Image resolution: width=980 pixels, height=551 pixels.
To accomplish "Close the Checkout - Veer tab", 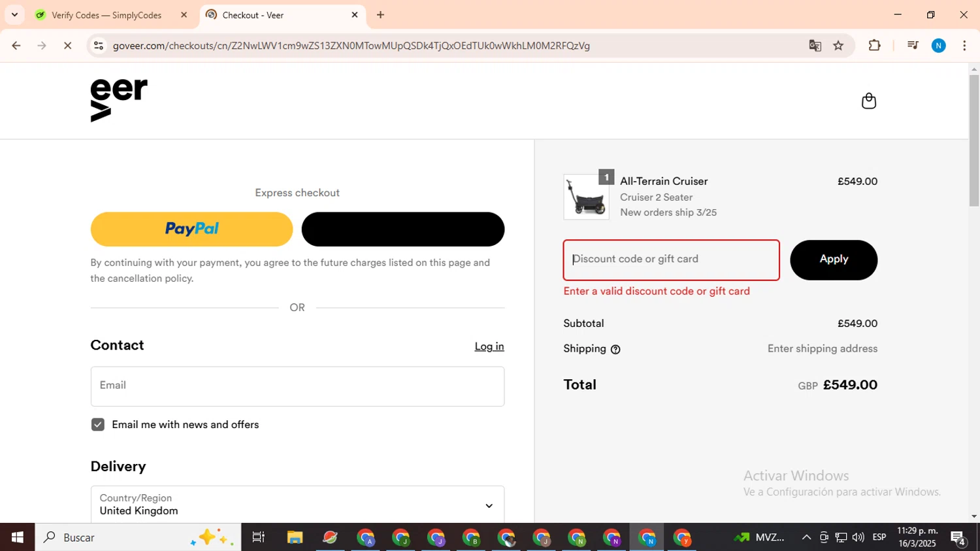I will 355,15.
